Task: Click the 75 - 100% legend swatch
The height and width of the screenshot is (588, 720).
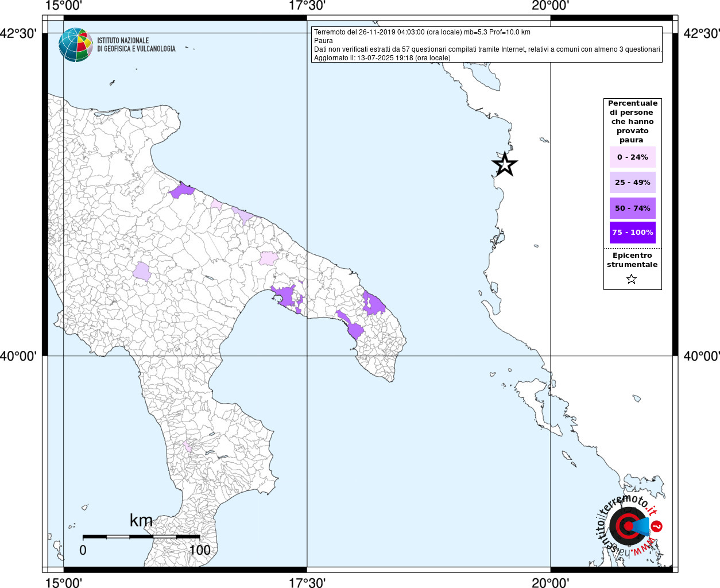Action: [x=633, y=233]
